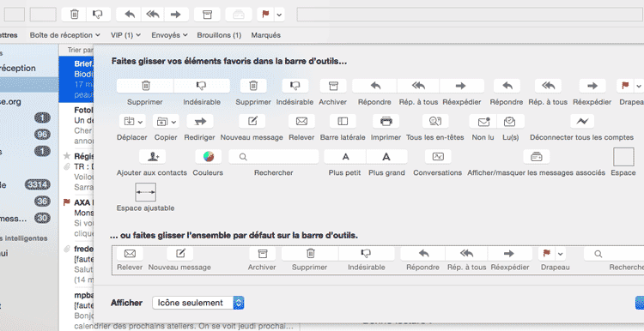Select Brouillons (1) in favorites bar

click(x=219, y=35)
